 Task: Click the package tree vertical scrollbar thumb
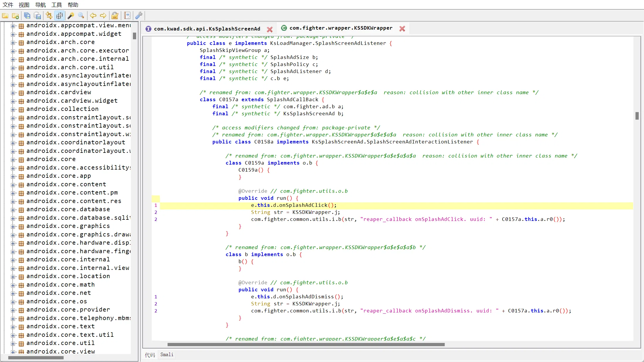(135, 36)
